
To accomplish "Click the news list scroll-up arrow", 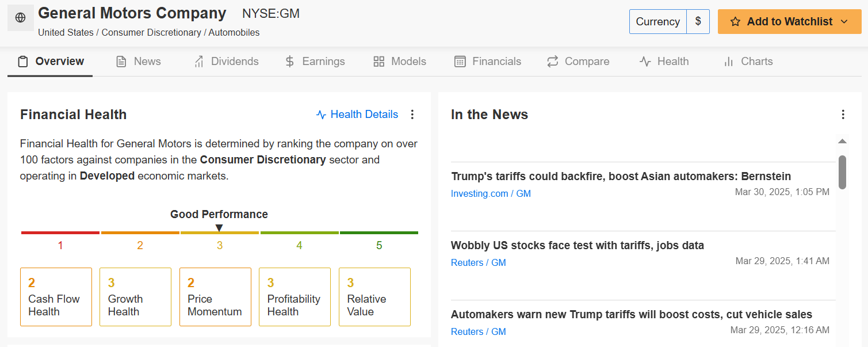I will tap(842, 142).
